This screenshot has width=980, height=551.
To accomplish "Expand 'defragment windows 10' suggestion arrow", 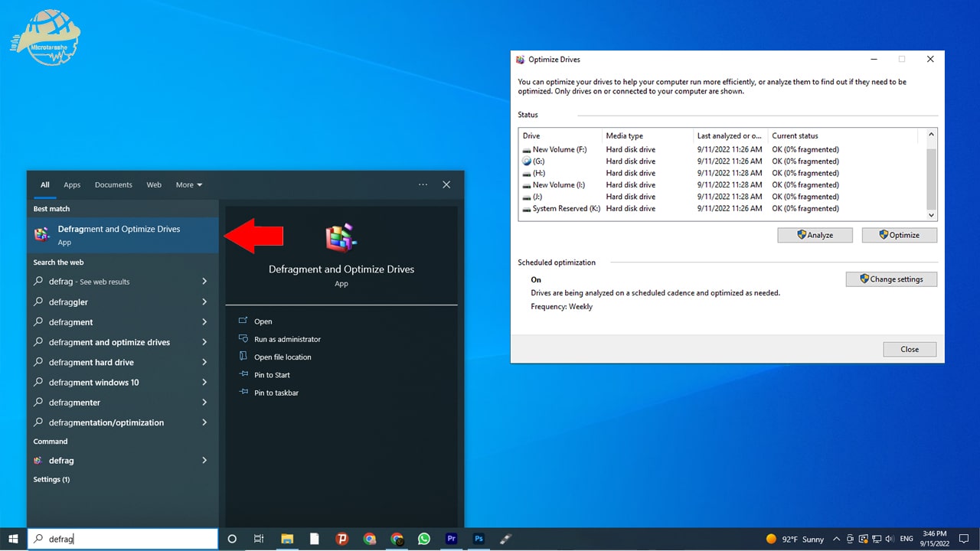I will [204, 382].
